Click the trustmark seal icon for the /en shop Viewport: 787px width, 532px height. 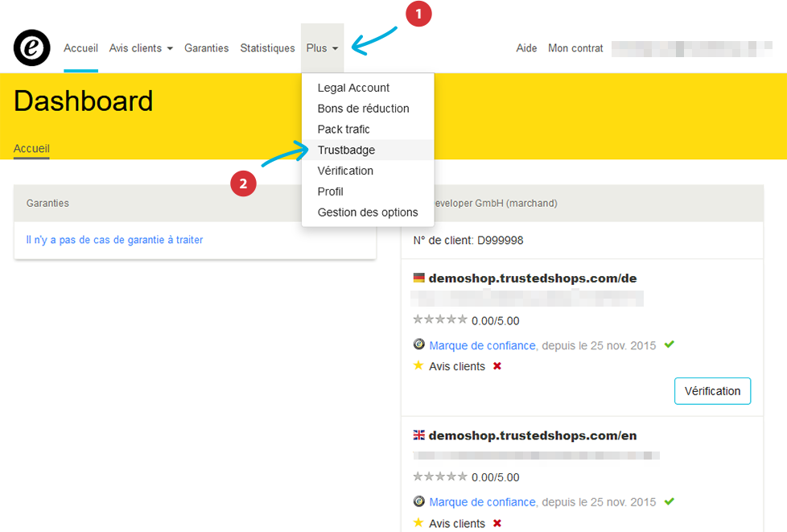(418, 501)
